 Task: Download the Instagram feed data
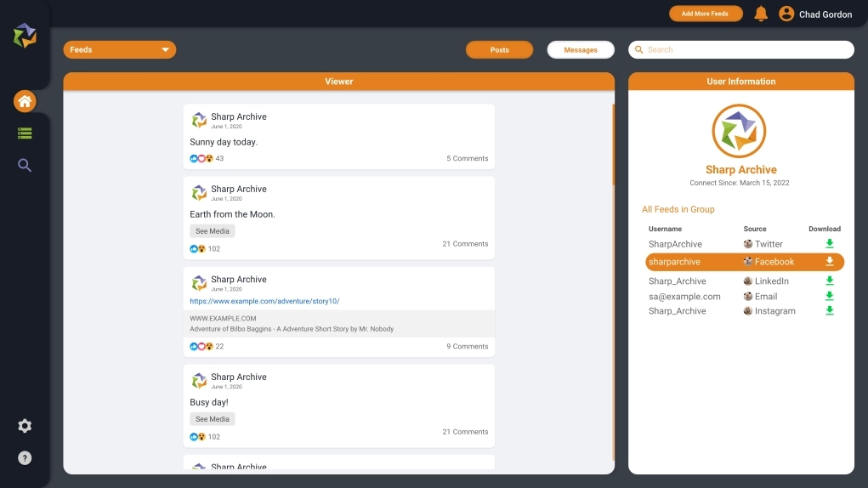point(829,311)
